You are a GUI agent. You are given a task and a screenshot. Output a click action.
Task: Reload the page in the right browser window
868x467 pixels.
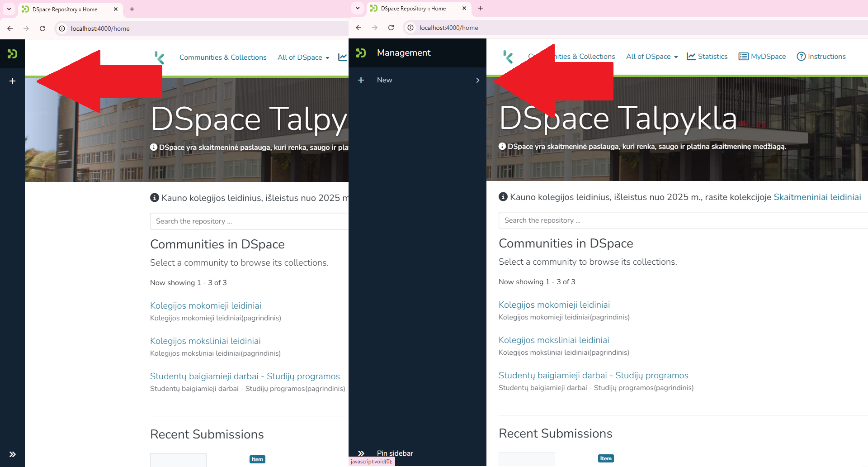[x=391, y=28]
